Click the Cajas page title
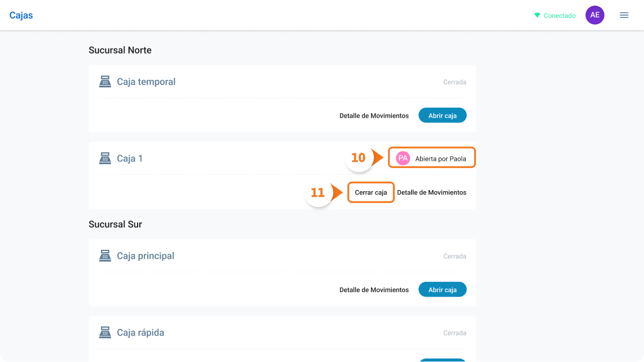644x362 pixels. click(x=21, y=15)
